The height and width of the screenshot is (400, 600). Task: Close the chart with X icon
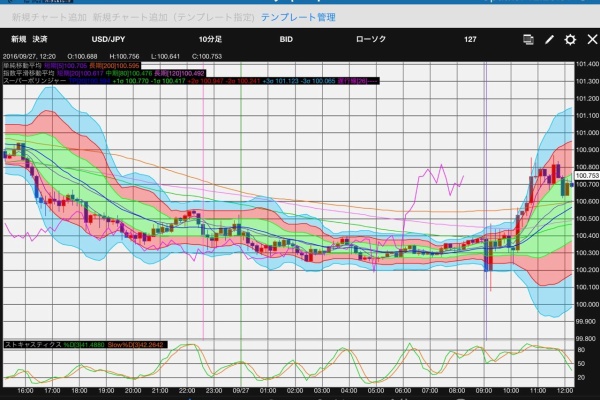coord(589,39)
